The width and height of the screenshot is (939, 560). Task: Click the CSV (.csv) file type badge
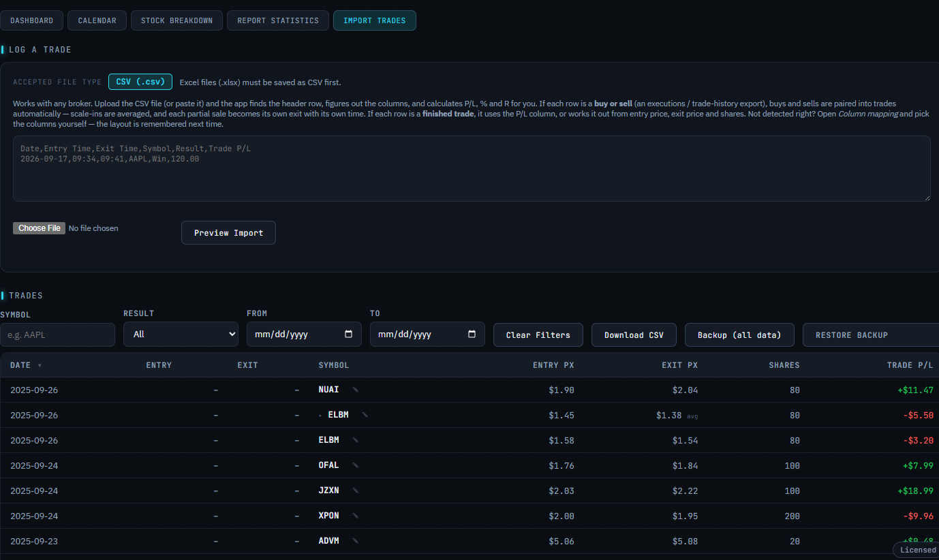click(140, 82)
